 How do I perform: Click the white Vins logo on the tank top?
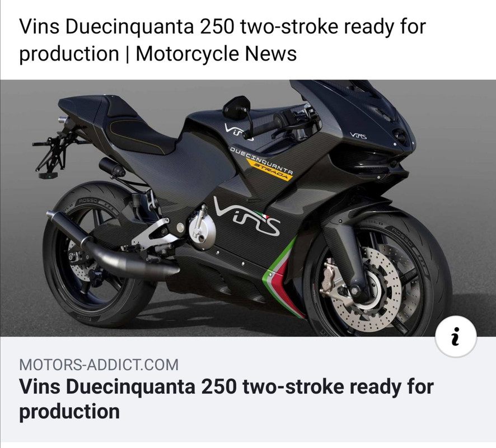pos(238,132)
